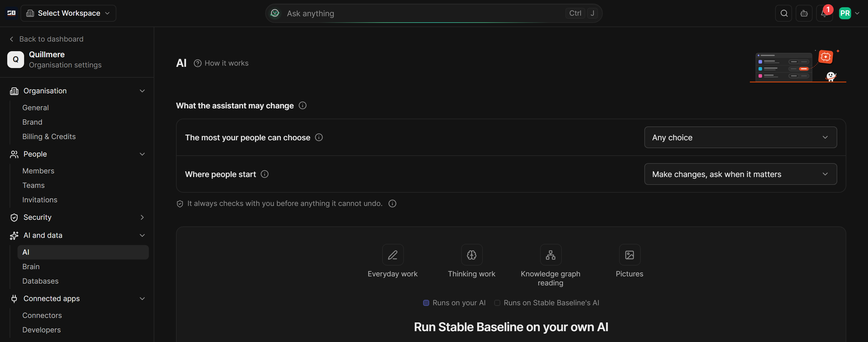Open the Members page
The height and width of the screenshot is (342, 868).
pyautogui.click(x=83, y=171)
